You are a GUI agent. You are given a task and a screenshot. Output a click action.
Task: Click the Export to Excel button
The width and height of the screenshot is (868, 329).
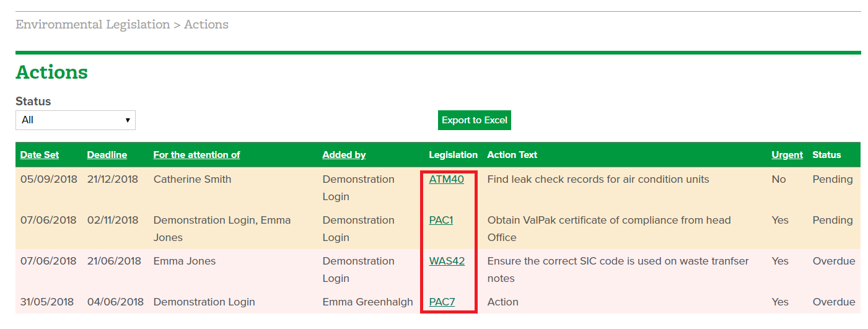[x=475, y=120]
